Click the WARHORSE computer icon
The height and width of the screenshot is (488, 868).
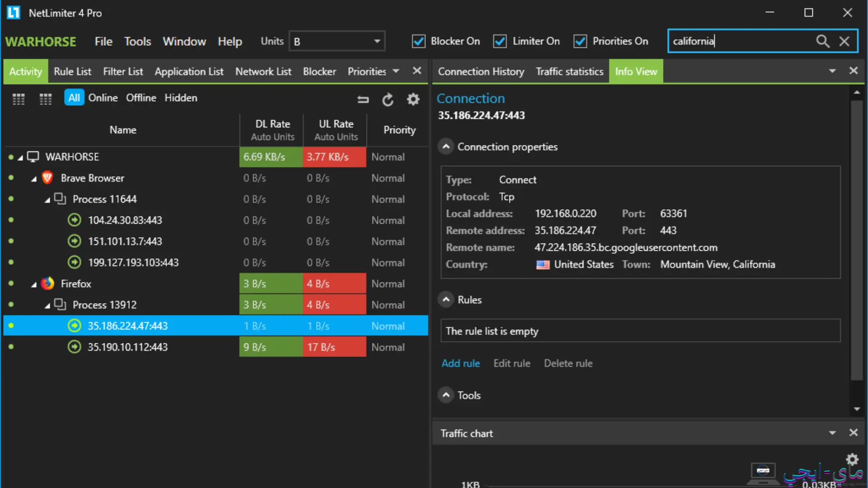(33, 157)
